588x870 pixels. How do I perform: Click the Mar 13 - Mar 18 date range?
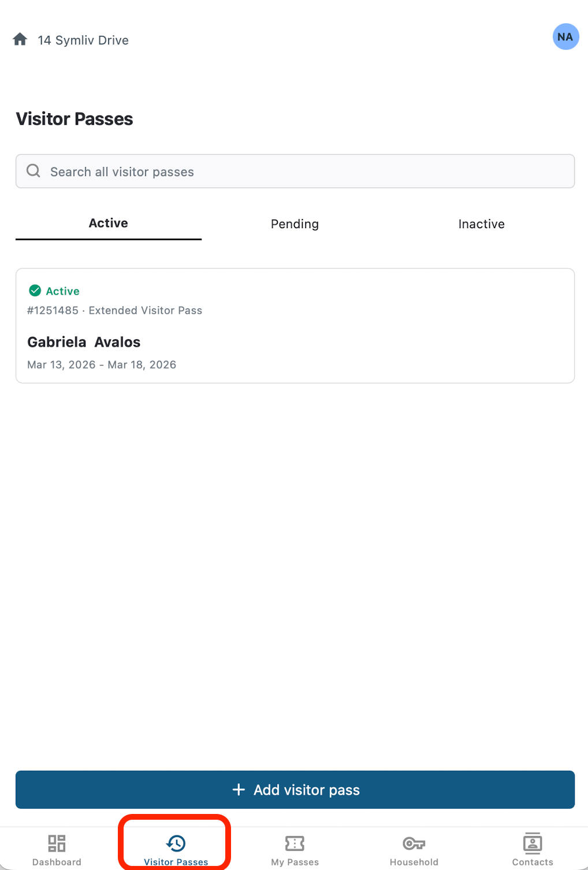click(x=102, y=365)
